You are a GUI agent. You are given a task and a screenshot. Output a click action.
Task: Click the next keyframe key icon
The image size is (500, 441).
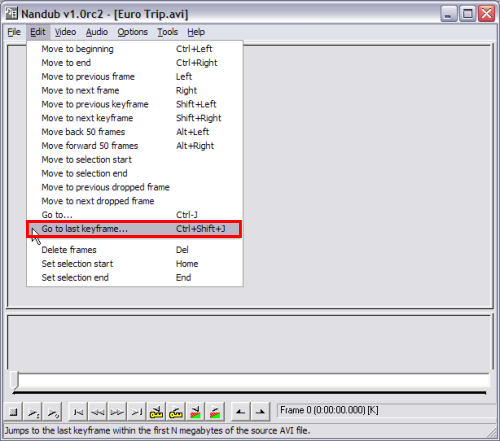pos(176,412)
